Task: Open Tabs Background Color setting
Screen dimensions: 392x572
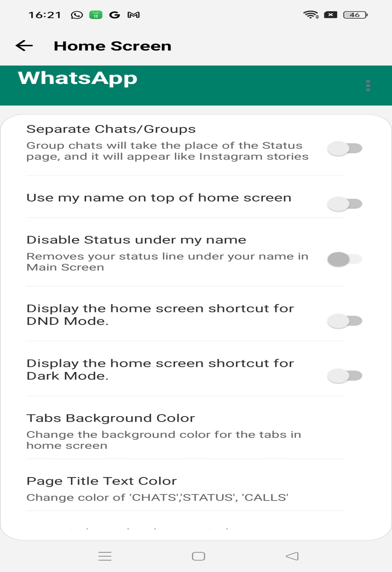Action: 185,431
